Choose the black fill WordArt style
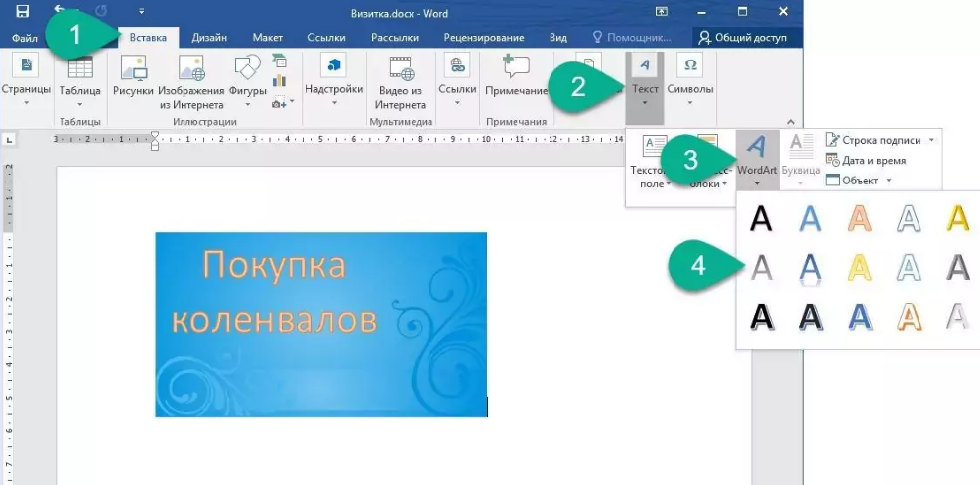Image resolution: width=980 pixels, height=485 pixels. pos(761,219)
